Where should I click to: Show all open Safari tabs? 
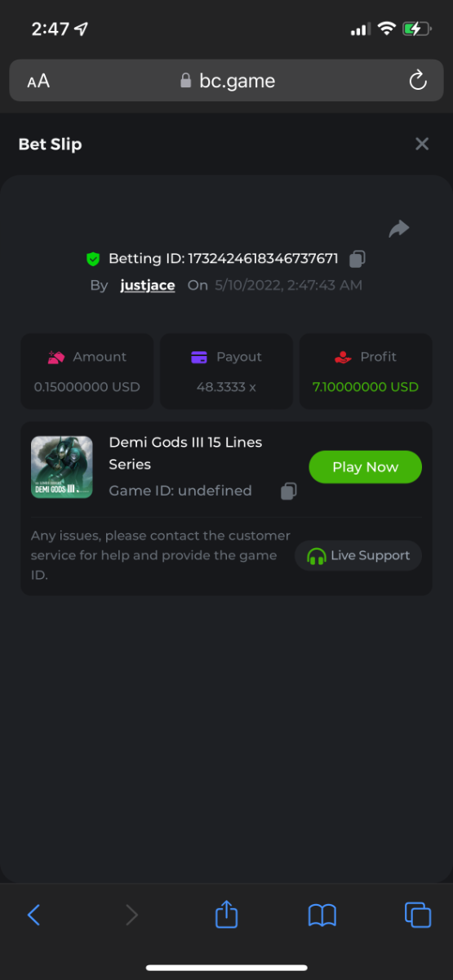pyautogui.click(x=418, y=915)
